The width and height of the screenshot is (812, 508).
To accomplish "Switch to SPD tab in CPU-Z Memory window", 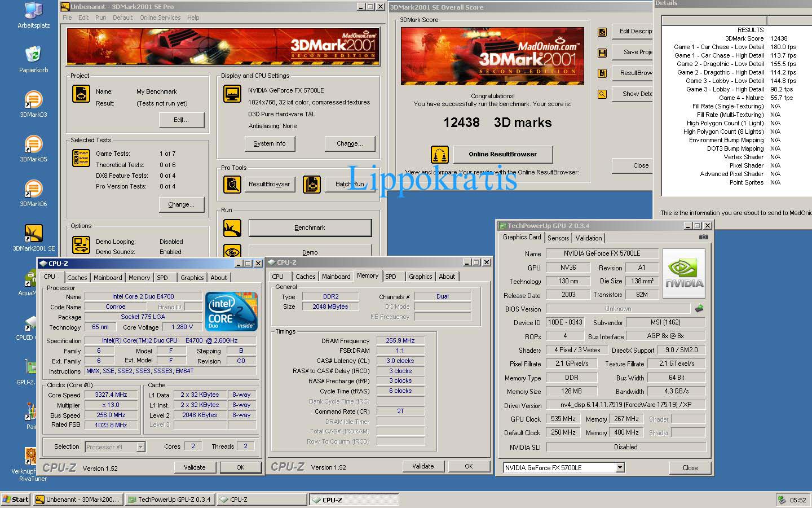I will [391, 277].
